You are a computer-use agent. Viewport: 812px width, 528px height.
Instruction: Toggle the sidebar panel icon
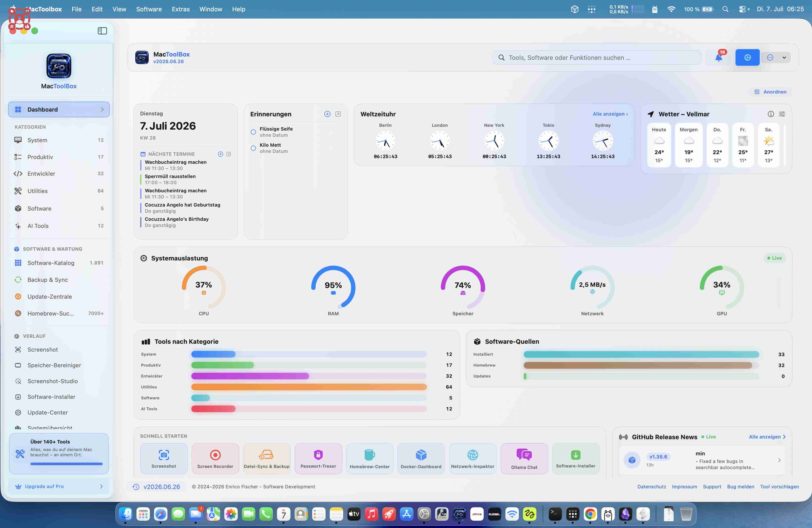click(x=102, y=31)
